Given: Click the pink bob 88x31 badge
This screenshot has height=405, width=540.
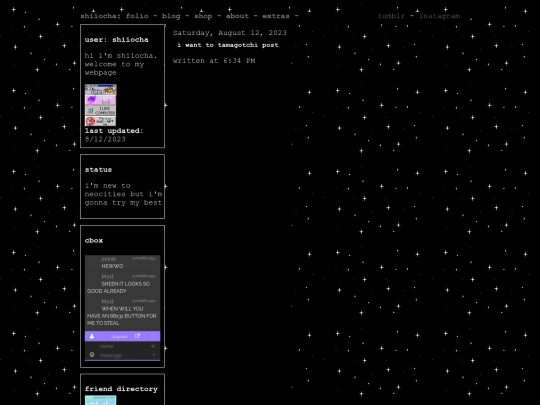Looking at the screenshot, I should [101, 100].
